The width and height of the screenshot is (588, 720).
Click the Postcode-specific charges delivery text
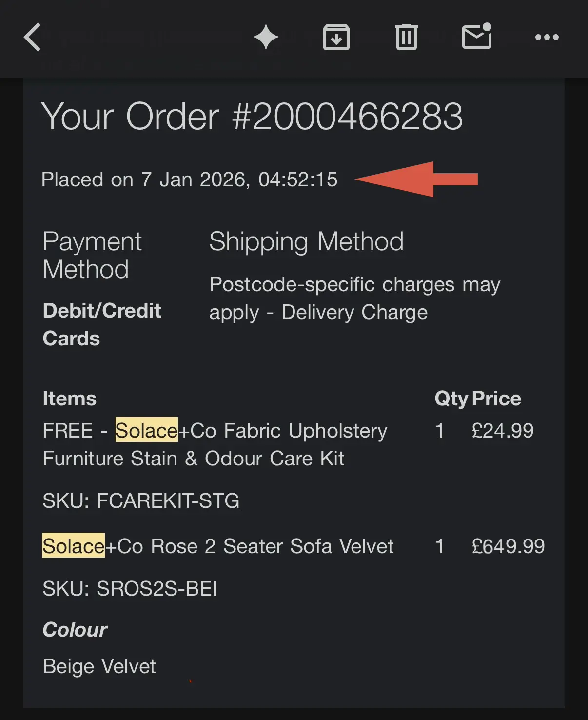pos(354,298)
